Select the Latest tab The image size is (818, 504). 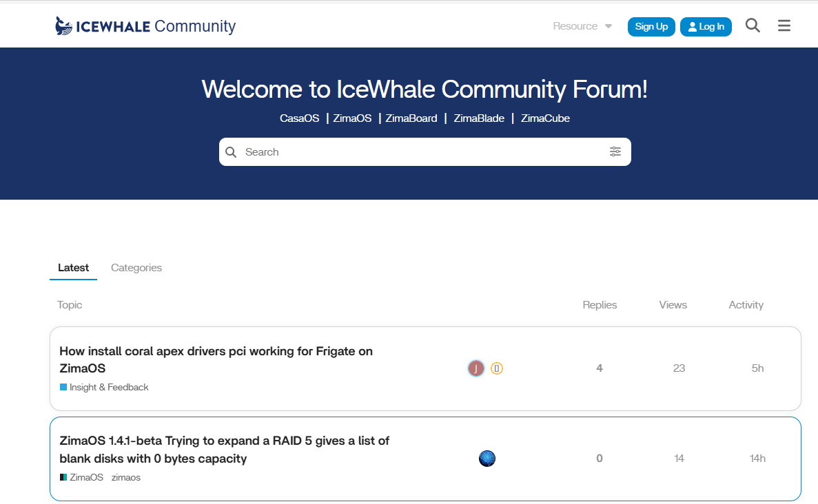click(x=73, y=268)
